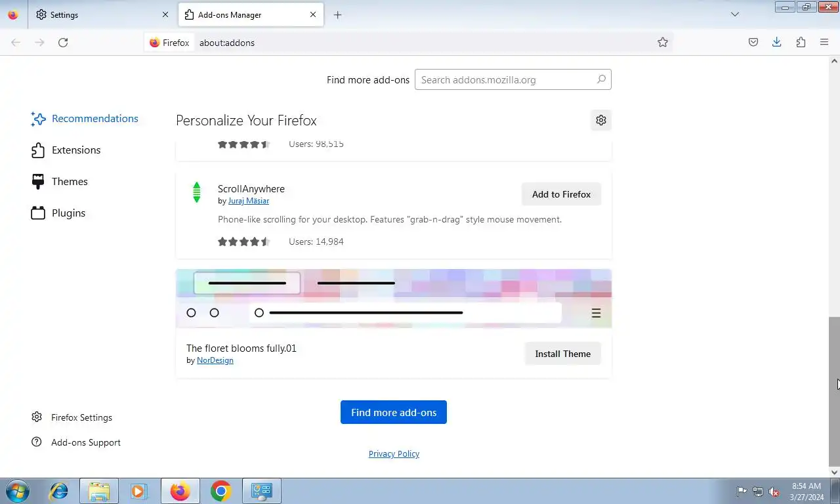Click page scrollbar up arrow
This screenshot has width=840, height=504.
pyautogui.click(x=834, y=61)
